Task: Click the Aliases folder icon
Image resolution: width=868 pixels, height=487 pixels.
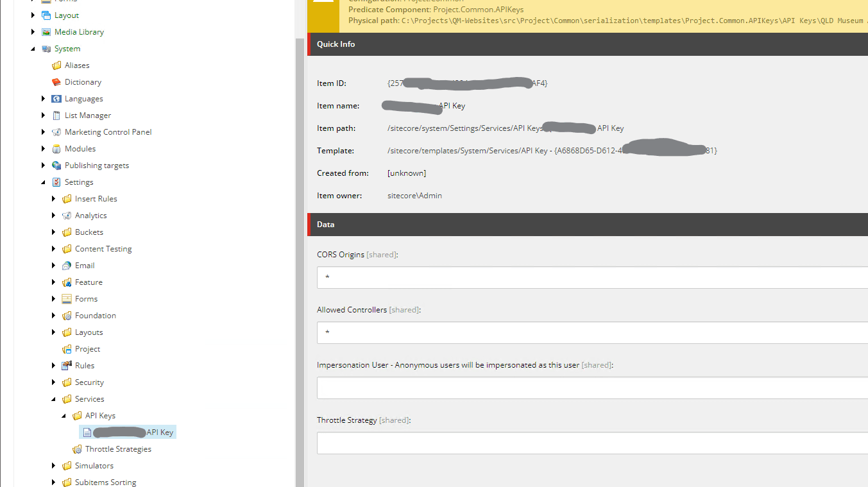Action: [x=56, y=65]
